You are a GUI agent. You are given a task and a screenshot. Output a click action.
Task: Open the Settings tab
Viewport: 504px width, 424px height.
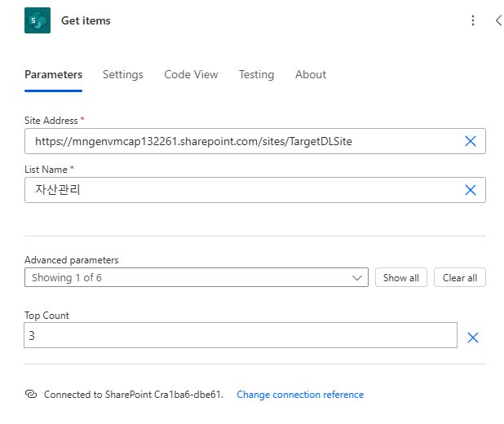(122, 74)
